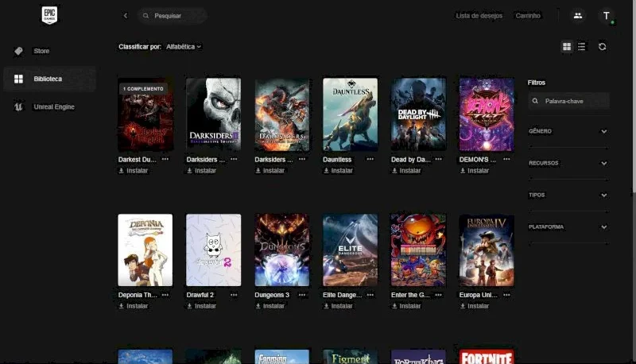Switch to list view
The image size is (636, 364).
click(582, 47)
